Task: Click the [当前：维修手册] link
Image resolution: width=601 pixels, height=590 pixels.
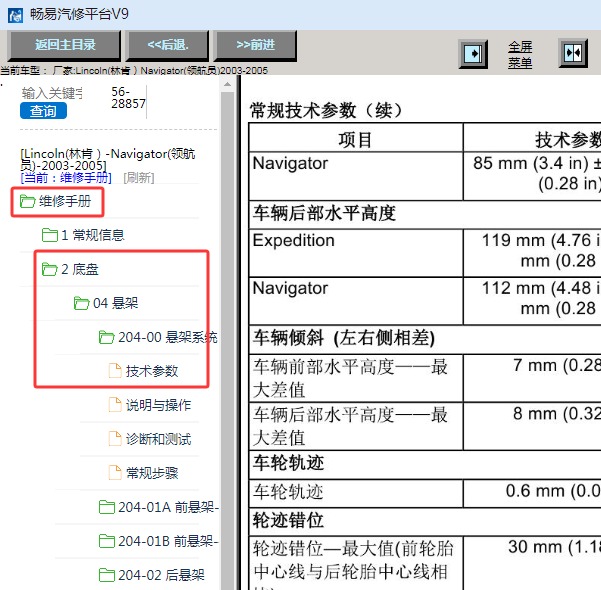Action: click(x=66, y=177)
